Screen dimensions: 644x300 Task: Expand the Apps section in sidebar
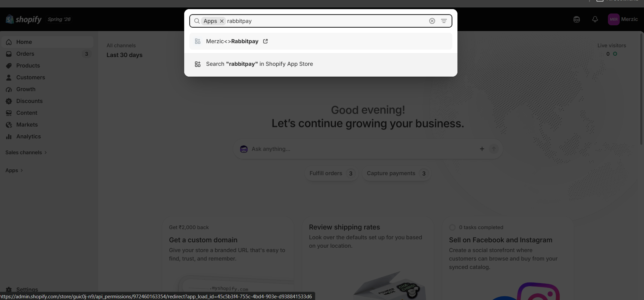click(14, 170)
